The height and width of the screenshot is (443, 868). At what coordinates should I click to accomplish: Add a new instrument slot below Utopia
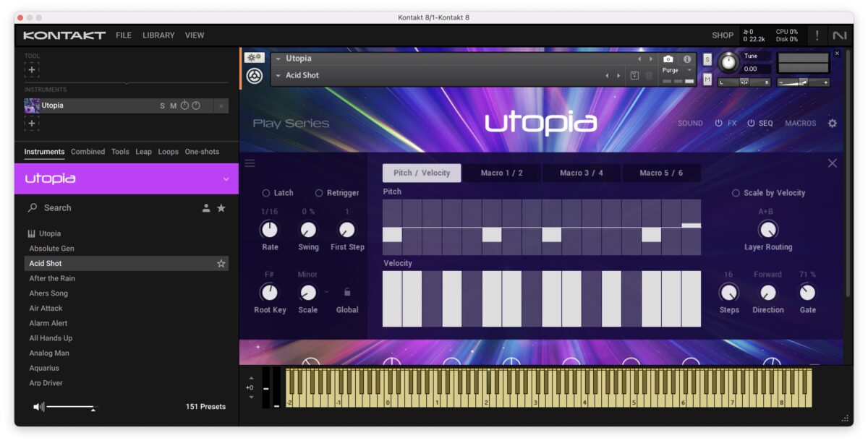(x=31, y=123)
